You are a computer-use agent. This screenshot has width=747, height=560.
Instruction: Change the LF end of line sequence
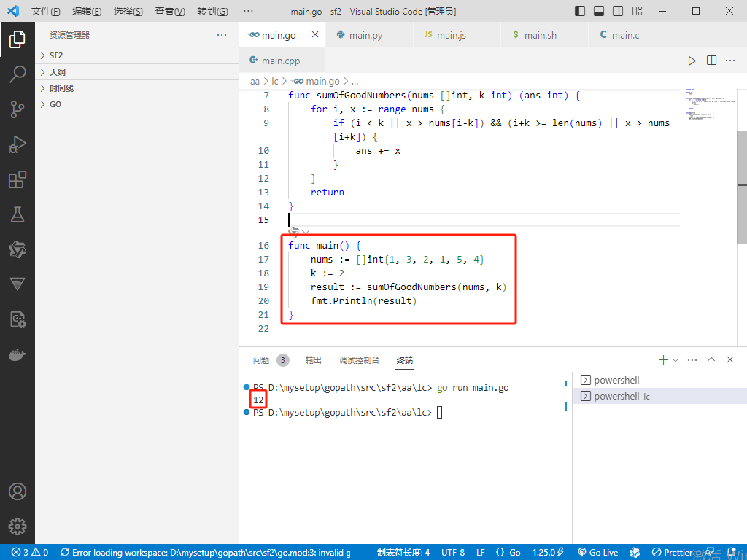pos(481,553)
